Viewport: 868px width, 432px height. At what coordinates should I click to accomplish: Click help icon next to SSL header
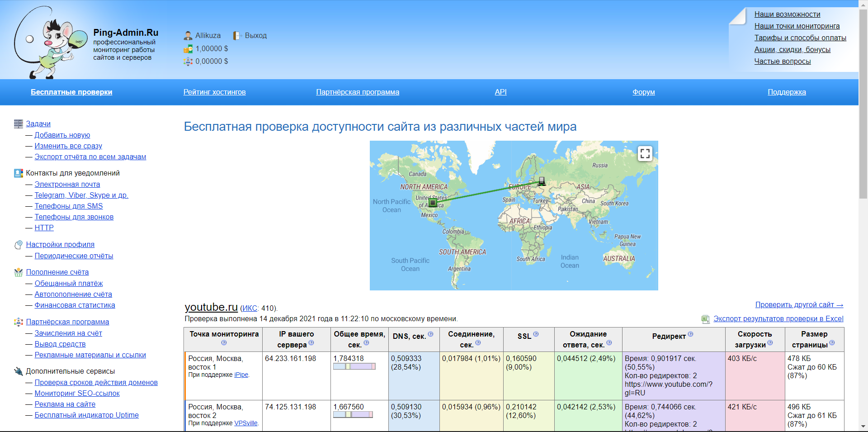coord(536,334)
